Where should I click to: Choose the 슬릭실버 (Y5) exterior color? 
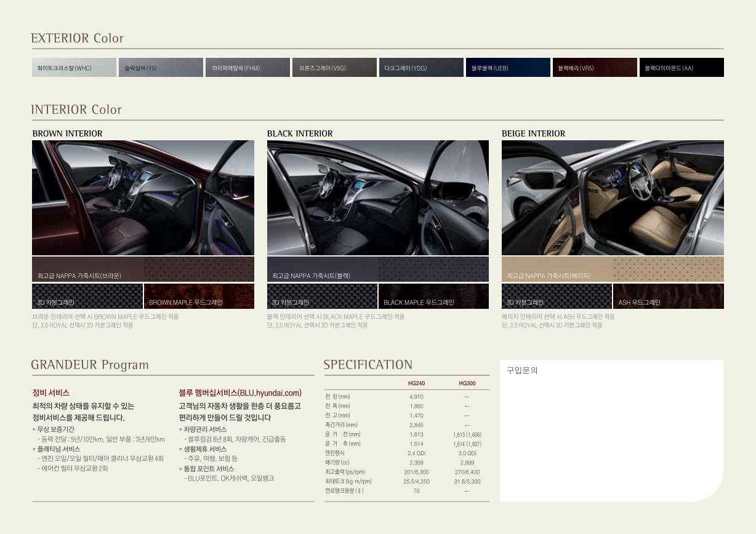pos(161,68)
